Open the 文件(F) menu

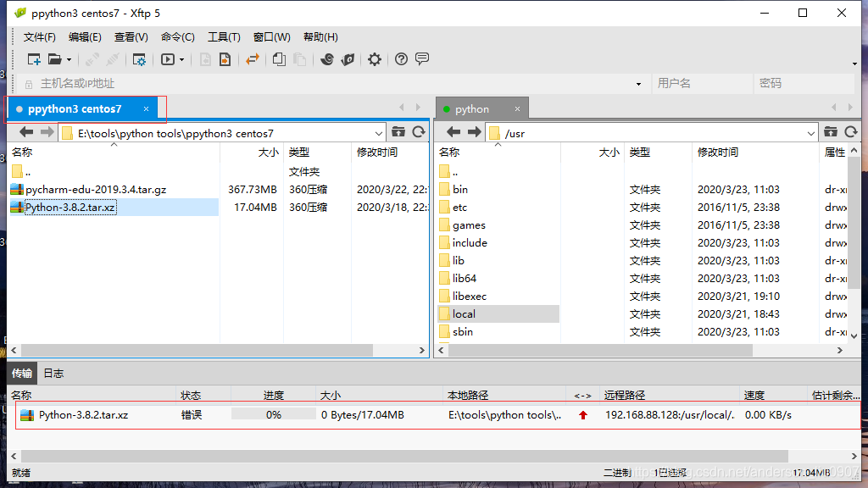[x=40, y=37]
